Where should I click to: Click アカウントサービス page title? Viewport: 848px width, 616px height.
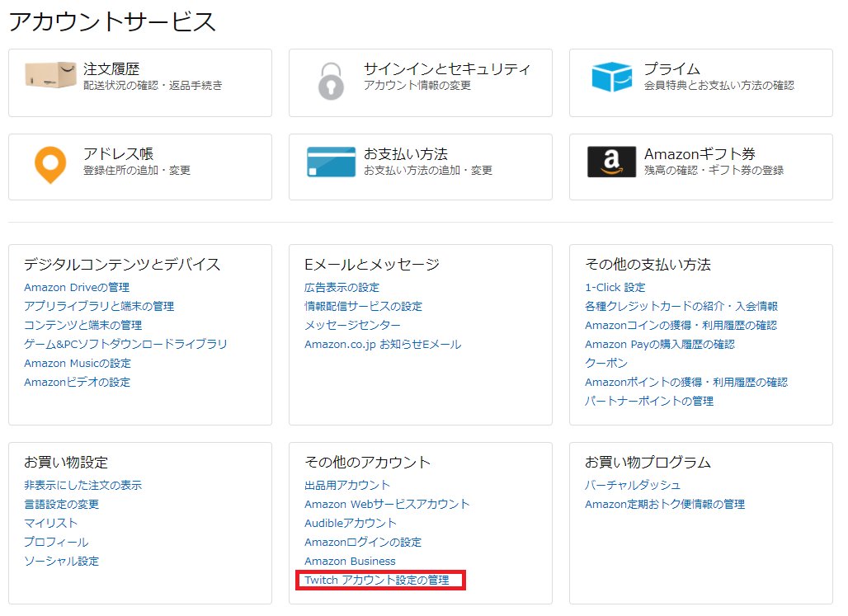click(112, 21)
